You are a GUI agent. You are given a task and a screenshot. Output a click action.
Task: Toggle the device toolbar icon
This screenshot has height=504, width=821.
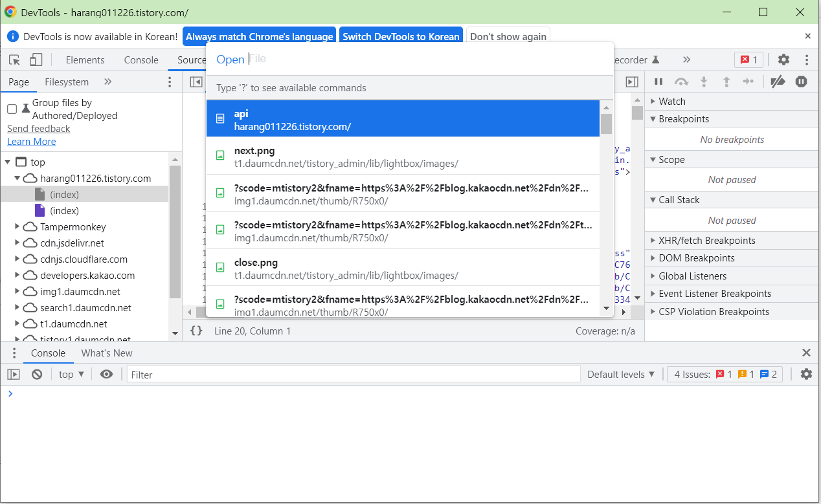pyautogui.click(x=36, y=60)
